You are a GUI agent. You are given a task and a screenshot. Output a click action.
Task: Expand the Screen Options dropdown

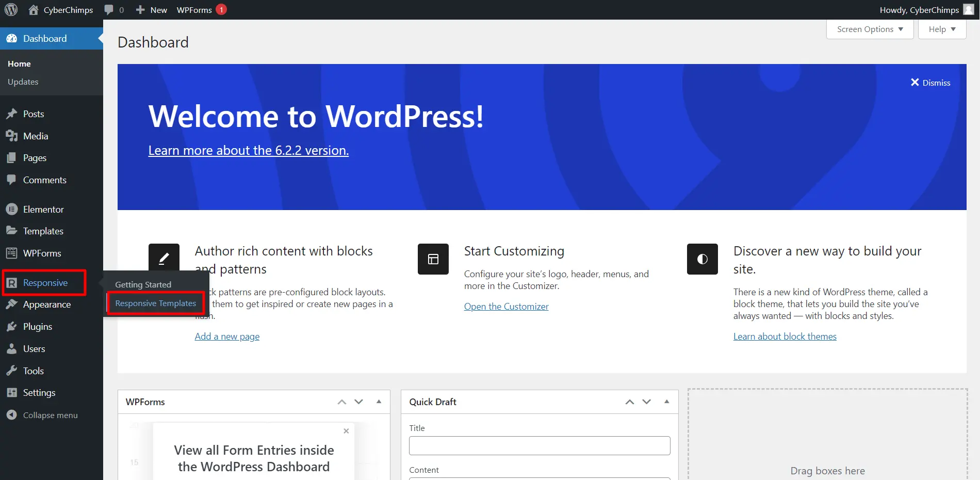[870, 29]
